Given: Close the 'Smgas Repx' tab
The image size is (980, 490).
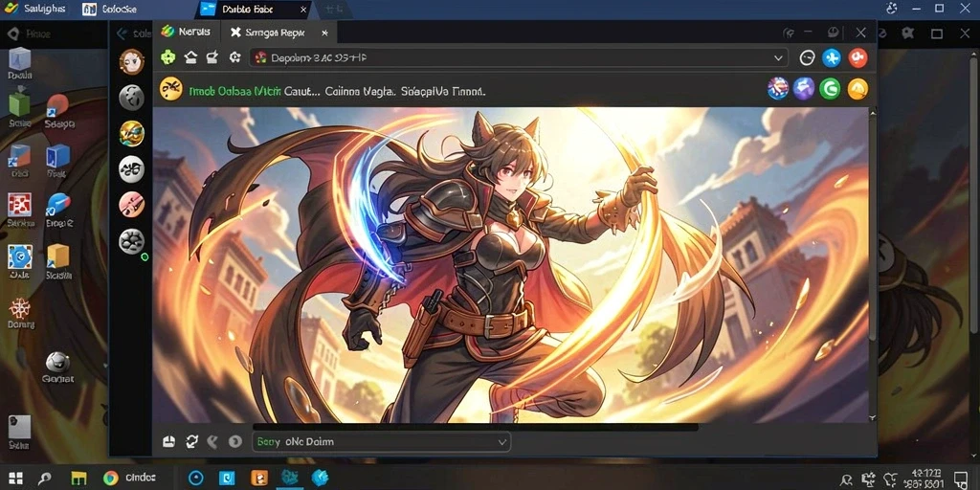Looking at the screenshot, I should [324, 33].
